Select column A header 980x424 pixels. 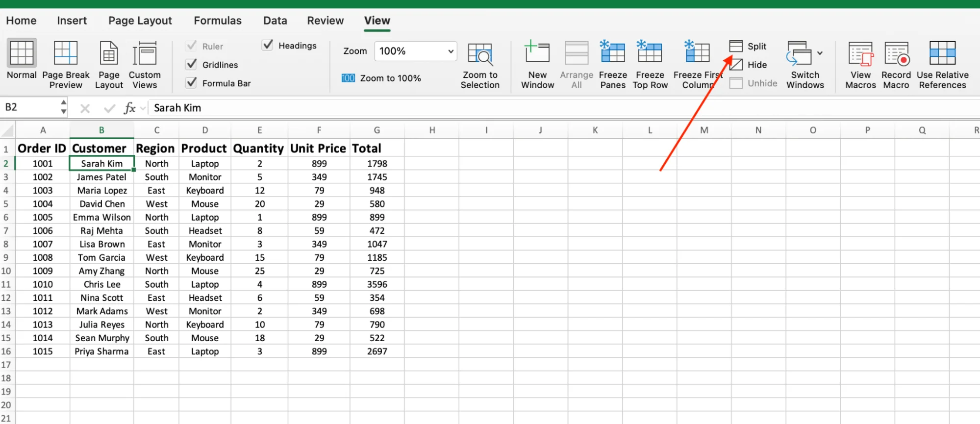click(43, 130)
